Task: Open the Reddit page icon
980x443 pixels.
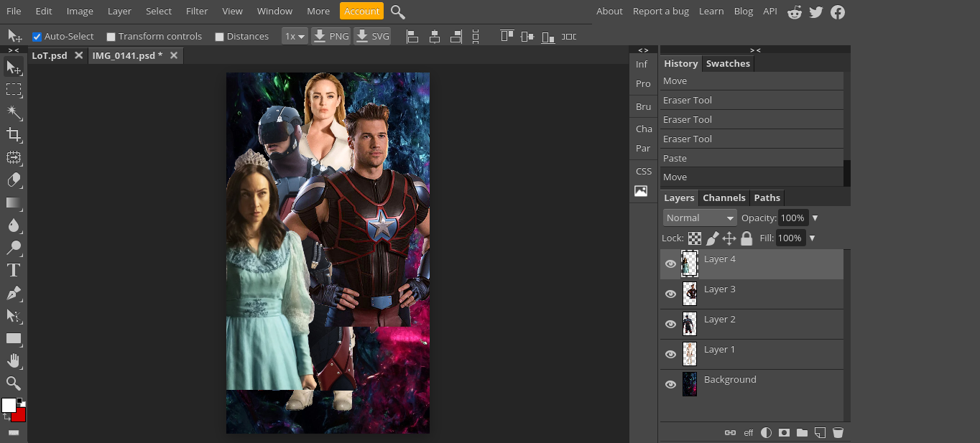Action: 795,11
